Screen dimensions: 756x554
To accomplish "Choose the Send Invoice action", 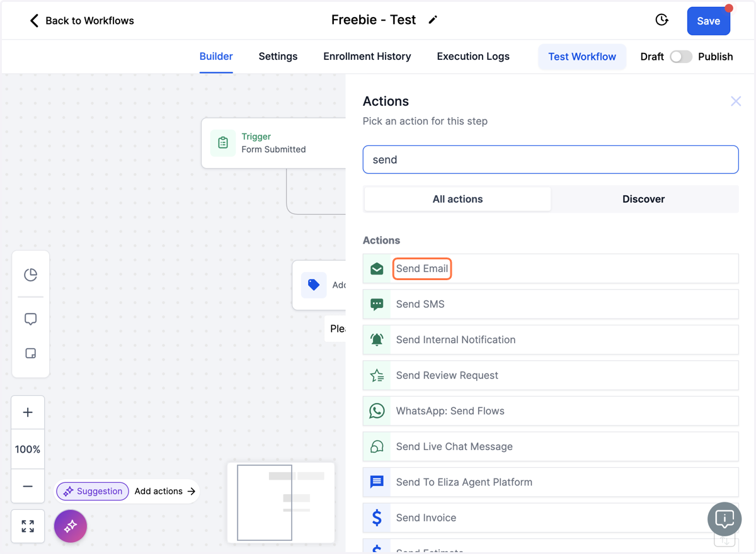I will (551, 518).
